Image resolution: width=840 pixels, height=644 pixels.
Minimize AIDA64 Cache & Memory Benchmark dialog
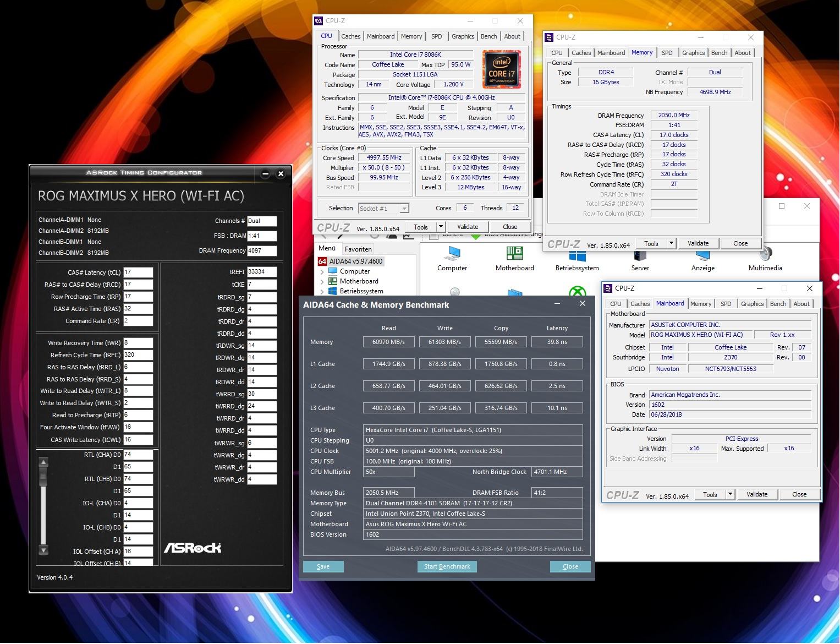557,303
